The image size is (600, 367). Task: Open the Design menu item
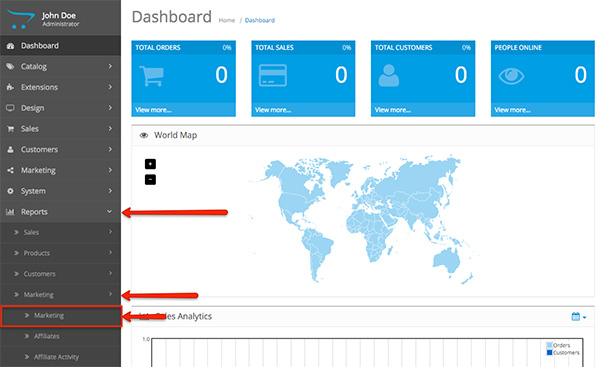tap(60, 108)
